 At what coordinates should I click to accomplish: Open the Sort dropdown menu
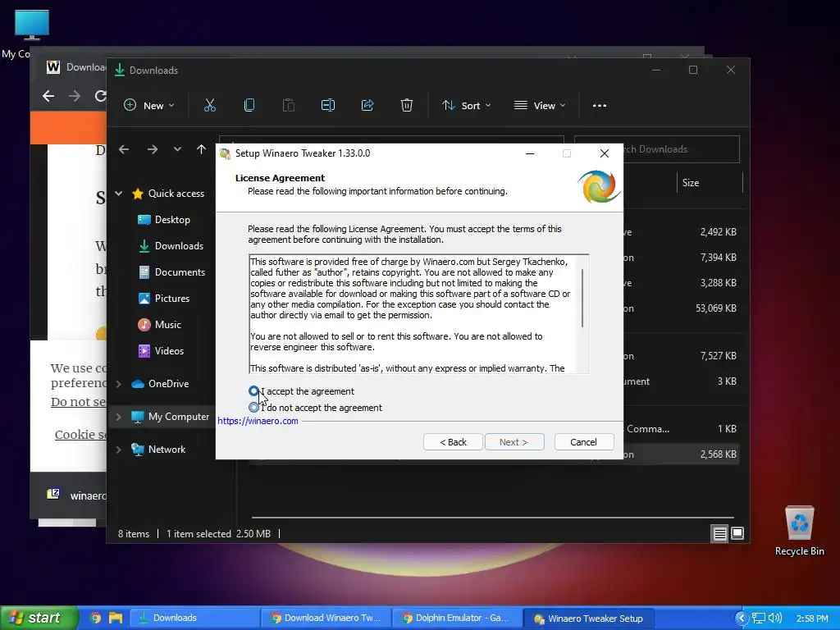click(466, 106)
